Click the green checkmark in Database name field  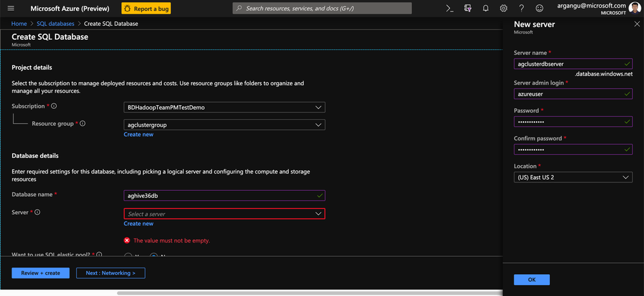tap(320, 195)
